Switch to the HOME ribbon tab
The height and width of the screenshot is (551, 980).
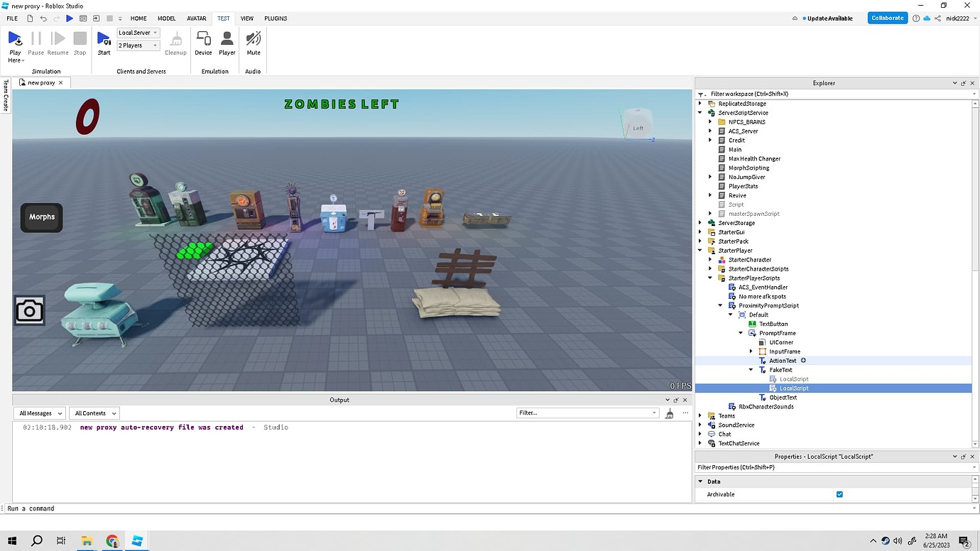(x=138, y=18)
